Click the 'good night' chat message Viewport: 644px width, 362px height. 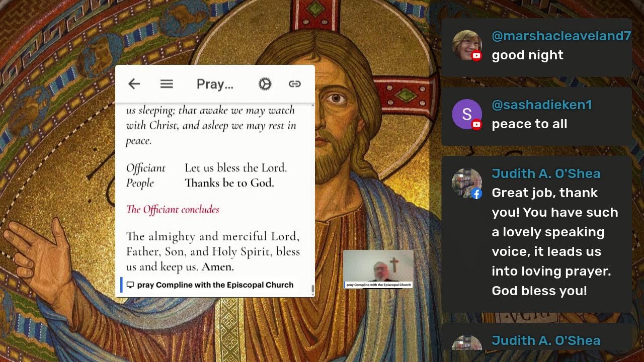[x=527, y=55]
